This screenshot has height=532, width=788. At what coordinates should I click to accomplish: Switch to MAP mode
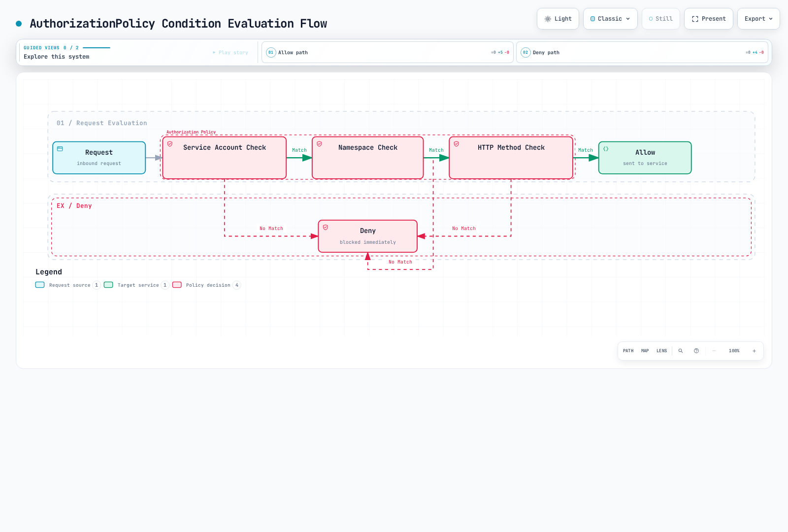[x=645, y=351]
